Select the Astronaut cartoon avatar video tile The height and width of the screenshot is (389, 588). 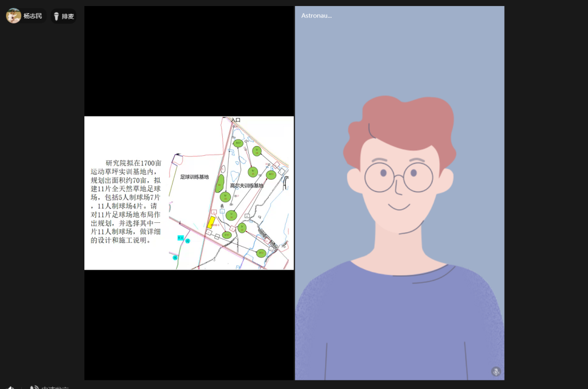399,218
